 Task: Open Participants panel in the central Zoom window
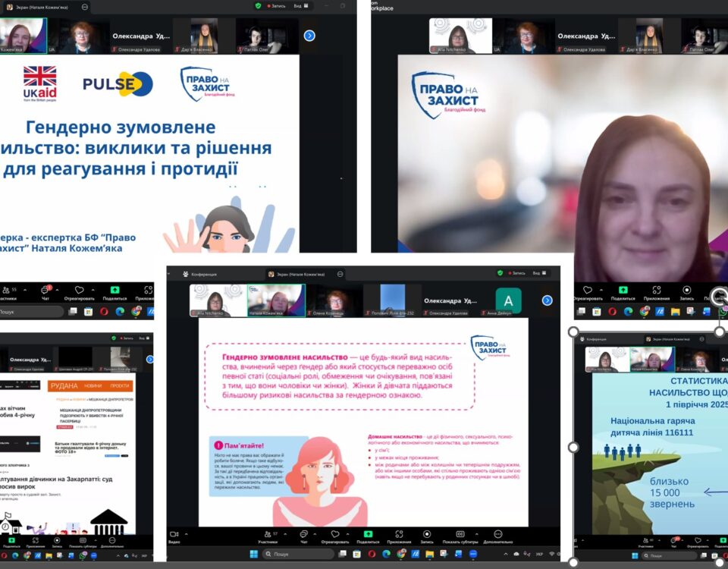pos(268,534)
